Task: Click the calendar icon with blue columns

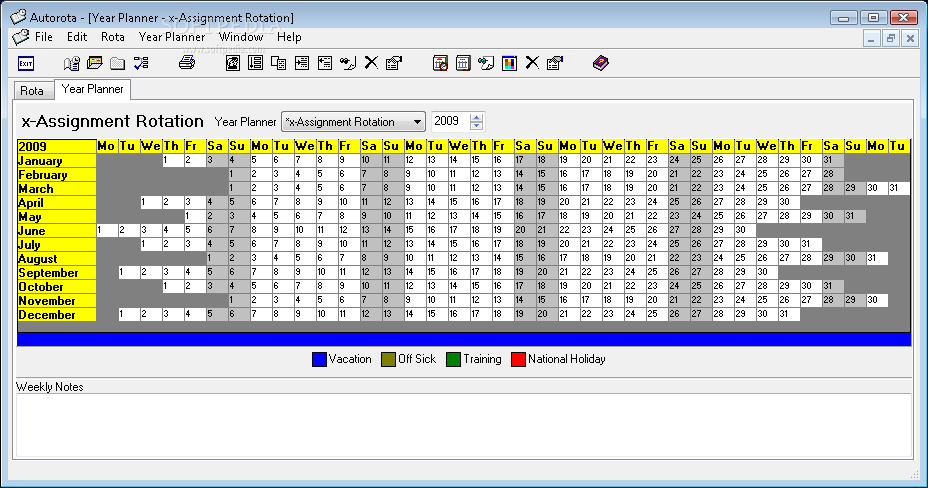Action: (463, 63)
